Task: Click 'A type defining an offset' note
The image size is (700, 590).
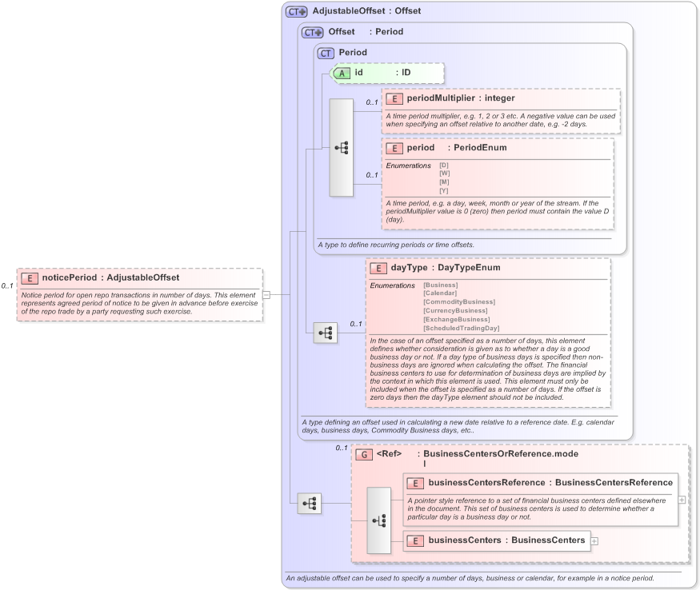Action: tap(458, 426)
